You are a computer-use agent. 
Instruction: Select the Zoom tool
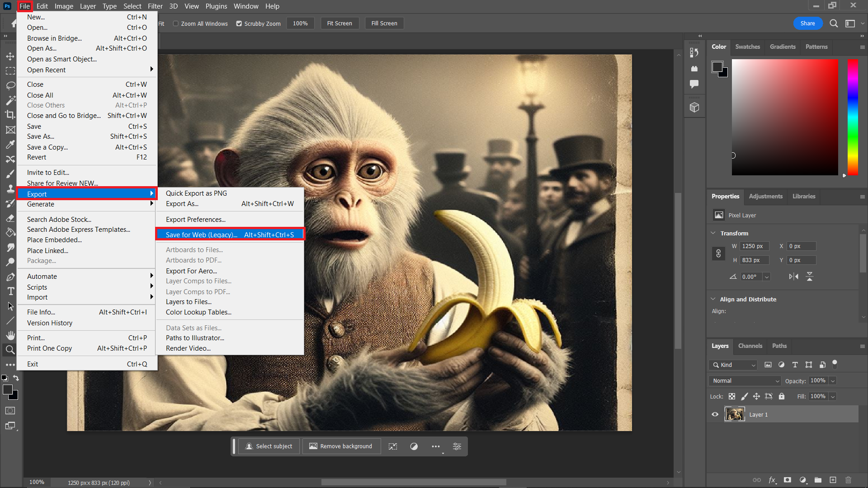[x=10, y=349]
